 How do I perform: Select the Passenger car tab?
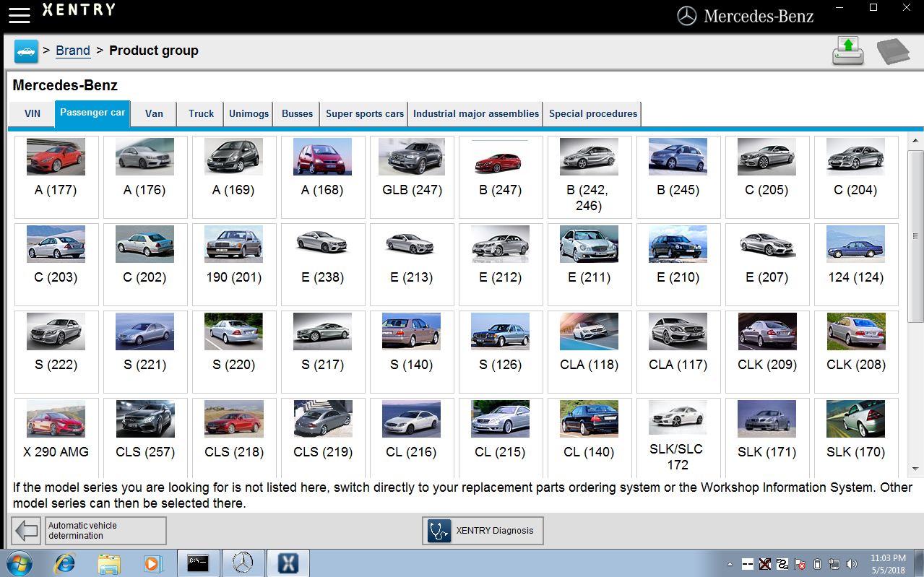click(92, 113)
